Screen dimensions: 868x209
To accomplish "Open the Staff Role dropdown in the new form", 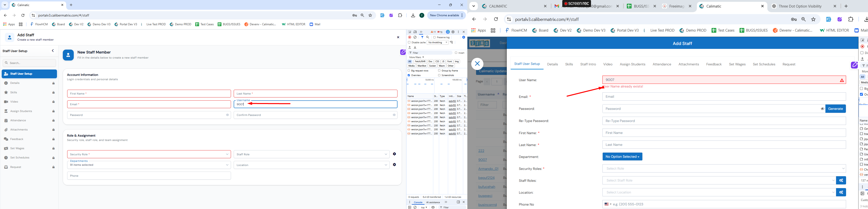I will (312, 154).
